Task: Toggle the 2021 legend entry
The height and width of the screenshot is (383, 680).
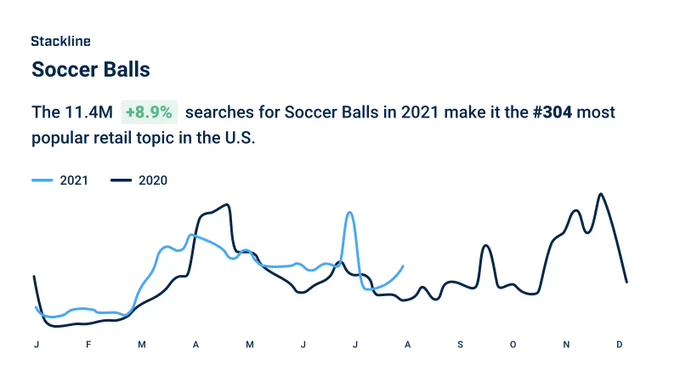Action: 60,180
